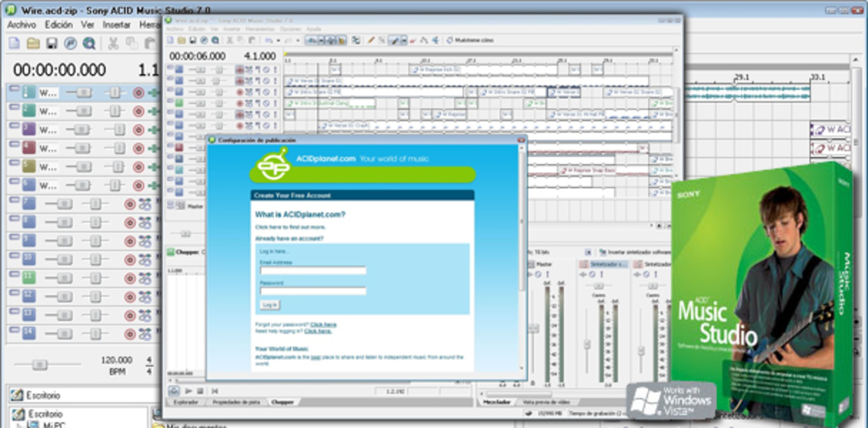Select the Envelope tool in middle window toolbar

[x=424, y=40]
